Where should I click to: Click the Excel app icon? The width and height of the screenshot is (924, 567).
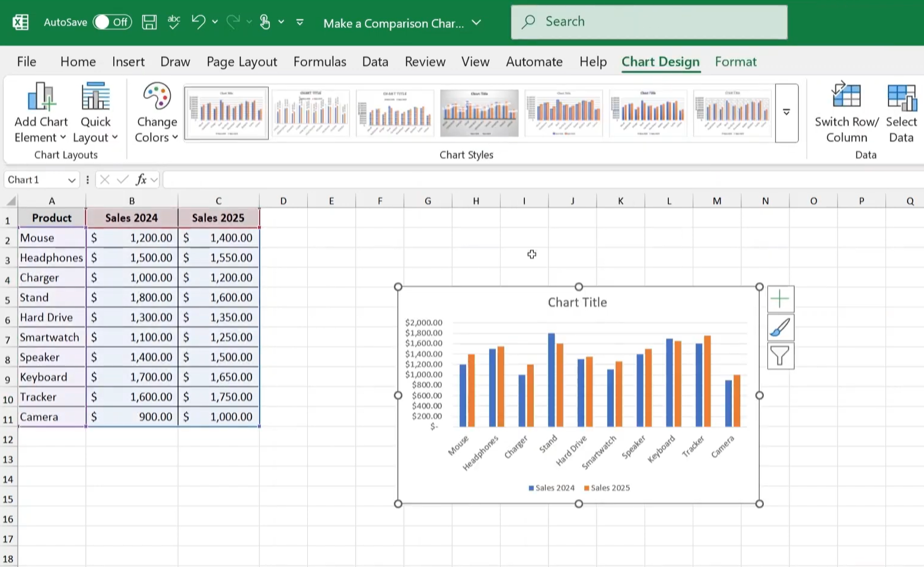click(21, 23)
